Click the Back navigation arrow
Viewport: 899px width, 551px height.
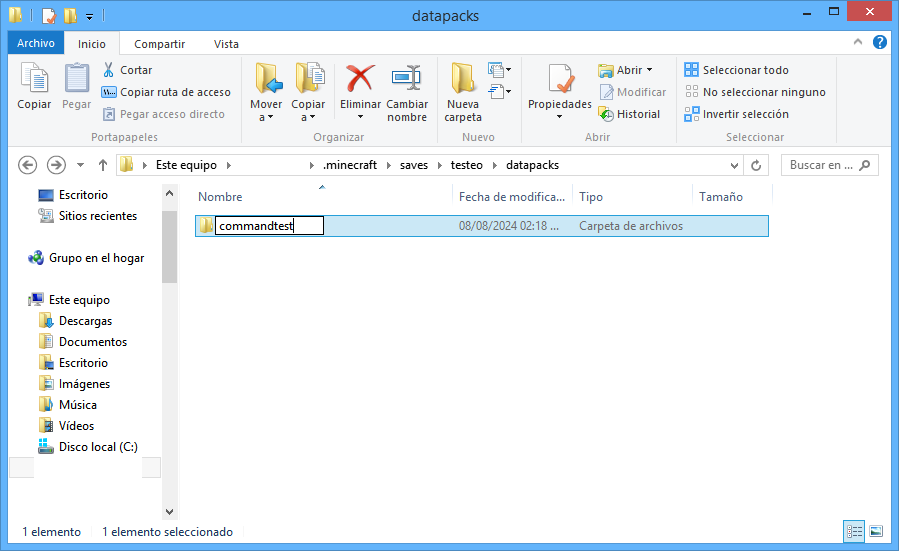[x=28, y=165]
